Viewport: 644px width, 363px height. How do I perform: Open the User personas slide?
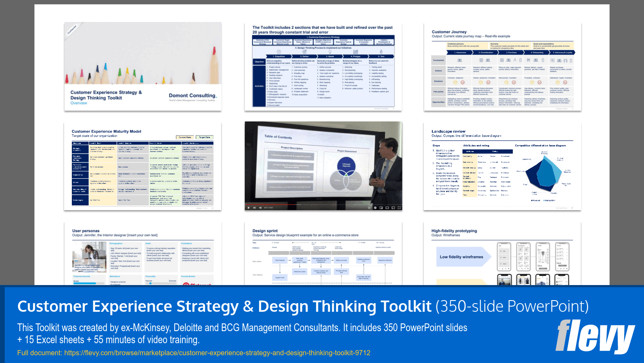[x=143, y=253]
